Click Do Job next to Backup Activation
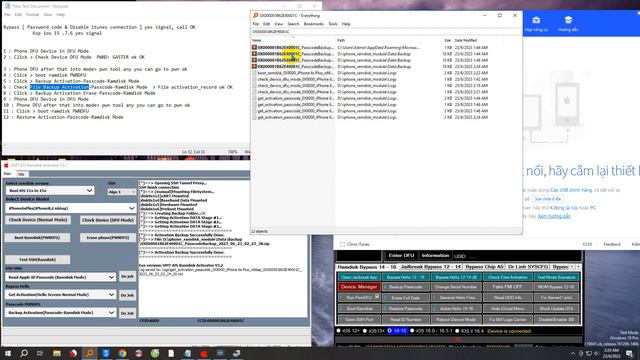This screenshot has width=640, height=360. pos(127,313)
